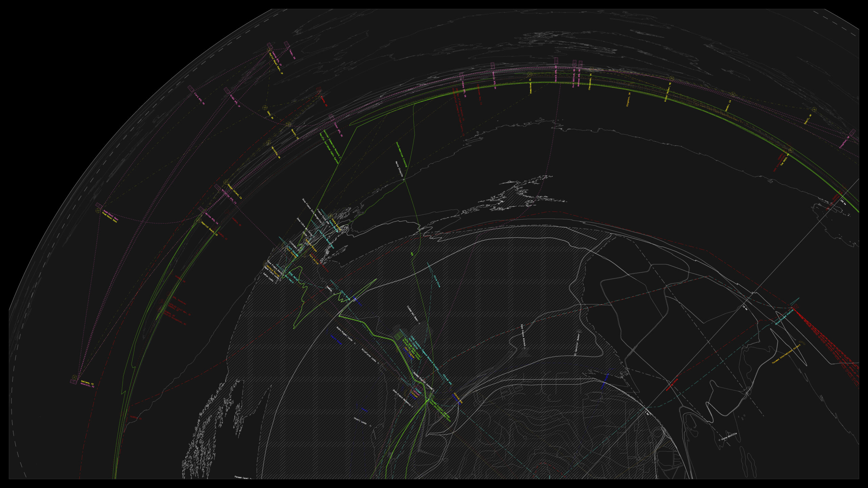
Task: Click the Tinker AFB, OK square marker
Action: coord(331,117)
